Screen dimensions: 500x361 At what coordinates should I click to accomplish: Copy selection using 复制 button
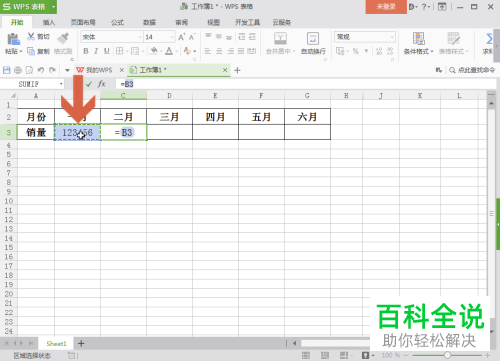(x=39, y=51)
